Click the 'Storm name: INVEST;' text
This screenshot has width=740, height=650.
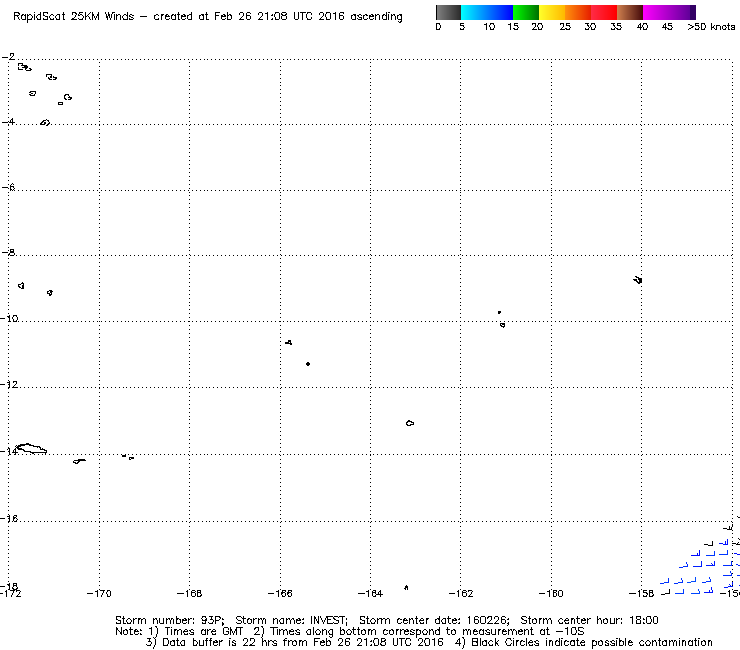(x=291, y=620)
